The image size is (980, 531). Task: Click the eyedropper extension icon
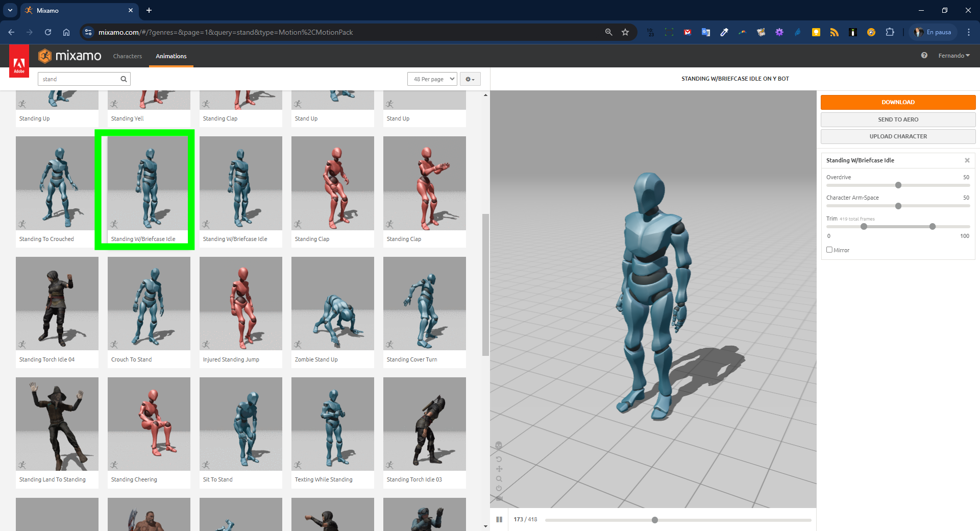coord(724,32)
